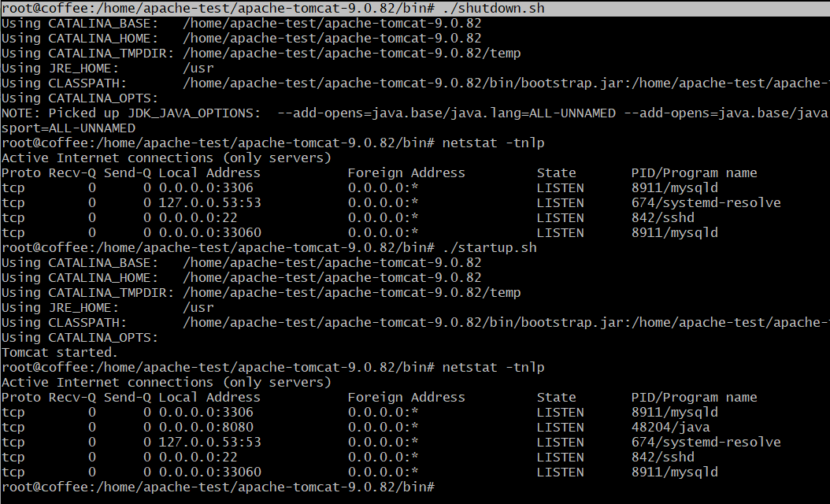
Task: Click the 'Using JRE_HOME:' label in shutdown.sh output
Action: pos(60,69)
